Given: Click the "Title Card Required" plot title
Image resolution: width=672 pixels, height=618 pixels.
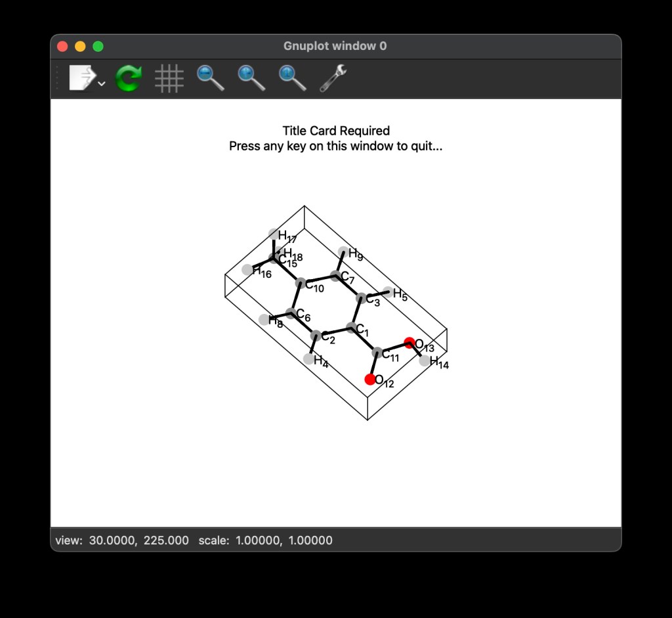Looking at the screenshot, I should 336,131.
